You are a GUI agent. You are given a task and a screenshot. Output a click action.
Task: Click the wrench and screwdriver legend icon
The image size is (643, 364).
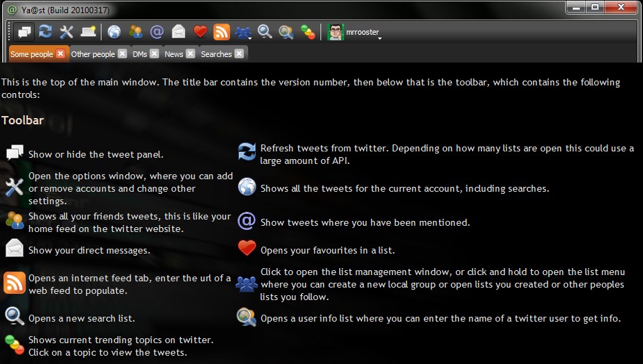[15, 187]
